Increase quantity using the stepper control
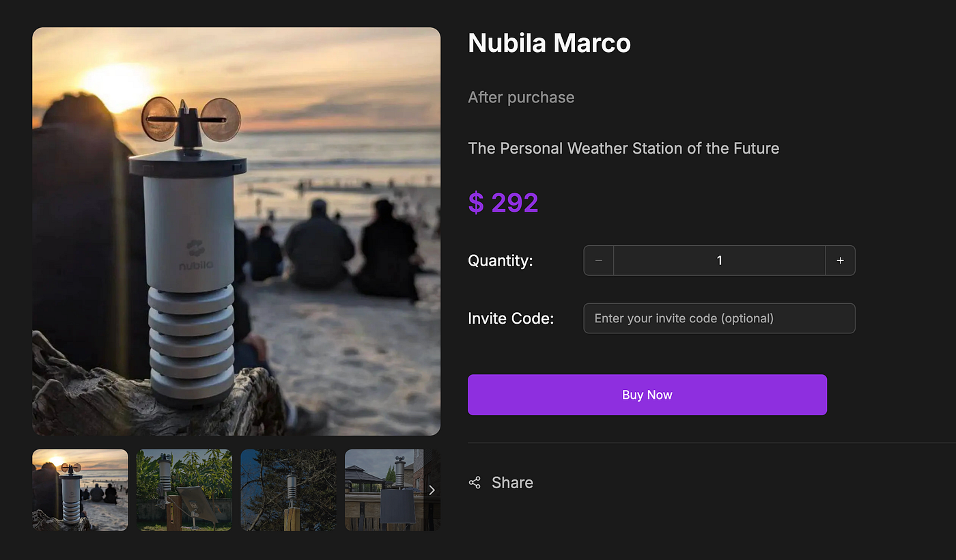This screenshot has height=560, width=956. click(841, 260)
